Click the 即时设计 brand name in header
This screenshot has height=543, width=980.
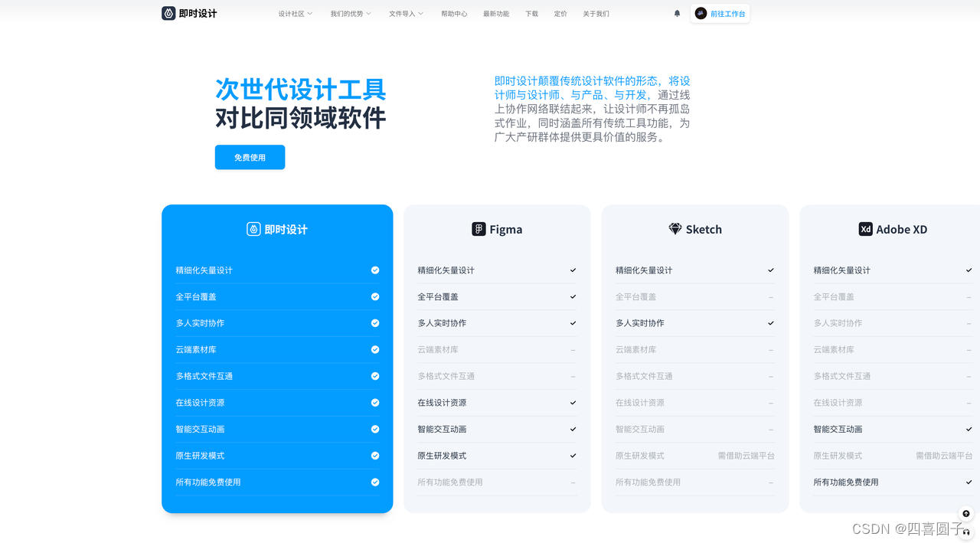(198, 13)
